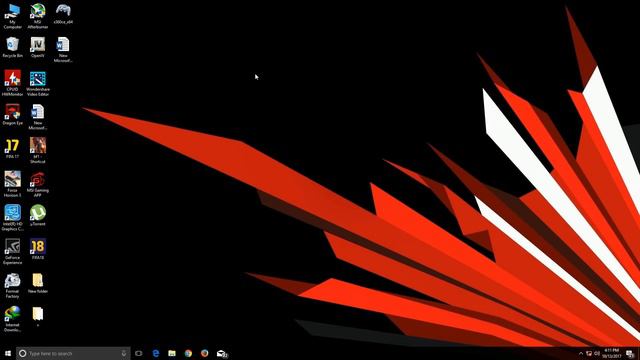The height and width of the screenshot is (360, 640).
Task: Launch Microsoft Edge from the taskbar
Action: 156,353
